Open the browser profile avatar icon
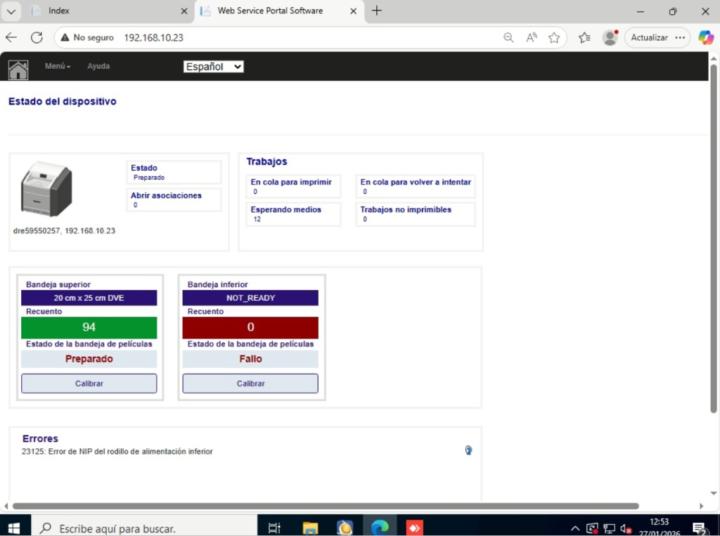720x536 pixels. (610, 37)
